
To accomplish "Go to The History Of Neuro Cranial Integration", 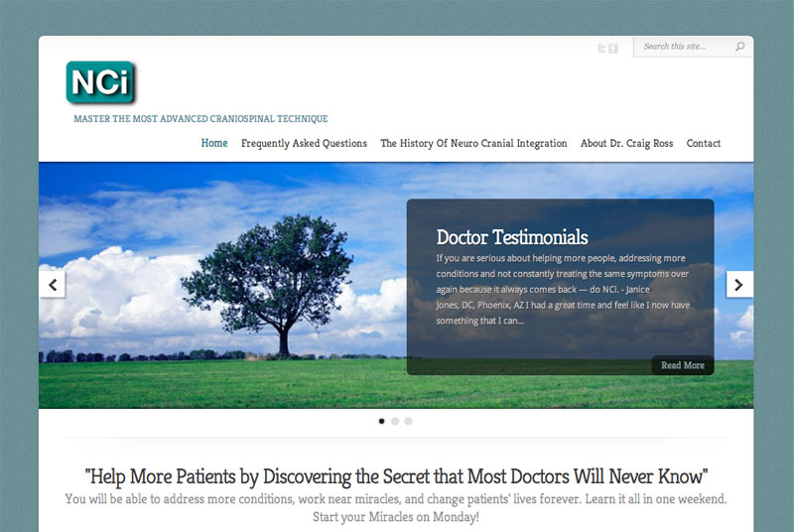I will [473, 143].
